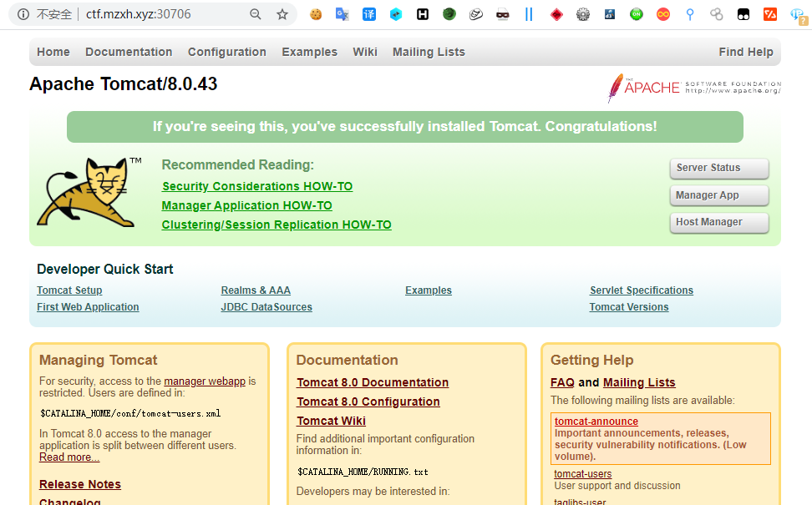Open the Tomcat Setup link

coord(69,290)
